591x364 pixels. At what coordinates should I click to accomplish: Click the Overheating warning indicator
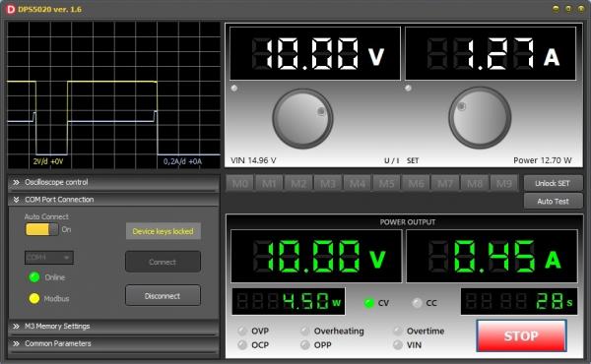tap(304, 331)
